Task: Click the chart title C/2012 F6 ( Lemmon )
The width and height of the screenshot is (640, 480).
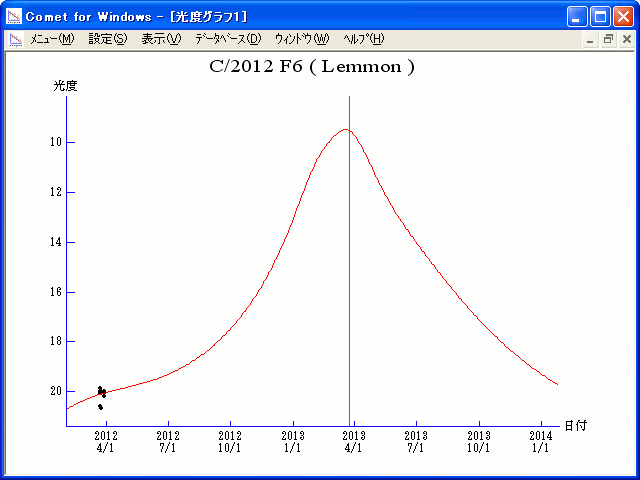Action: click(312, 67)
